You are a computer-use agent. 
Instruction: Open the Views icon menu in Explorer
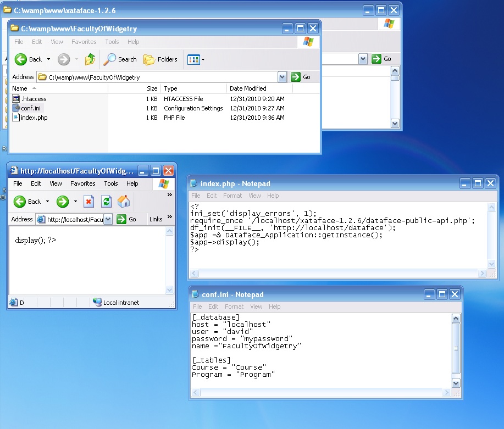[193, 59]
